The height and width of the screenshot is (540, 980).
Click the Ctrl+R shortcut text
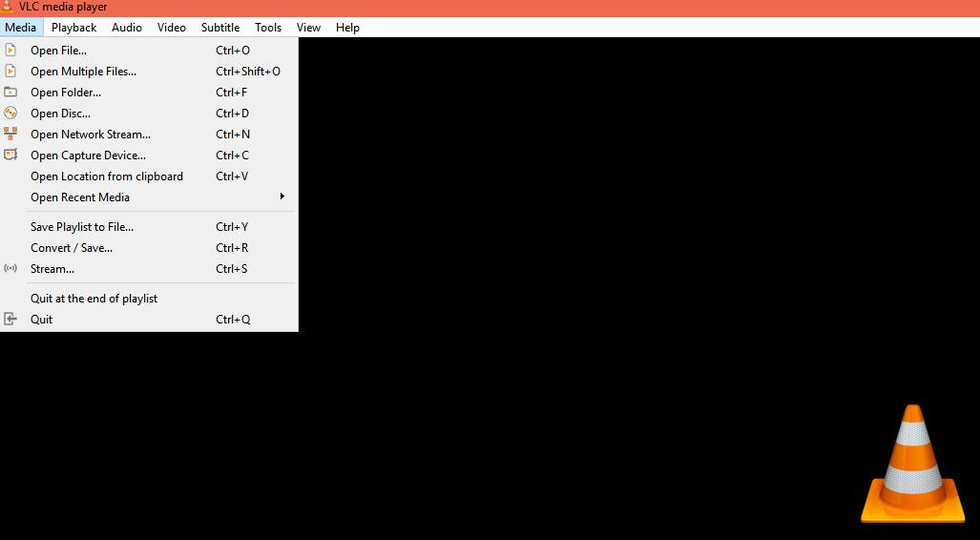click(x=232, y=247)
